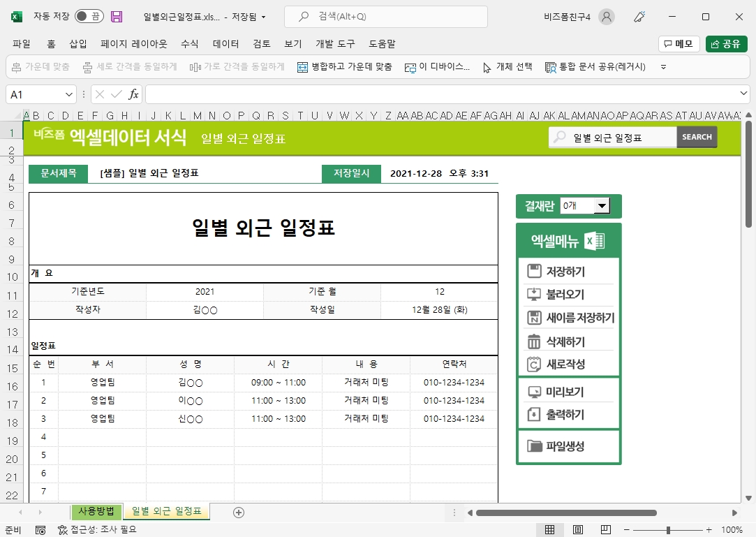Add a new sheet with plus icon
The height and width of the screenshot is (537, 756).
(x=239, y=513)
